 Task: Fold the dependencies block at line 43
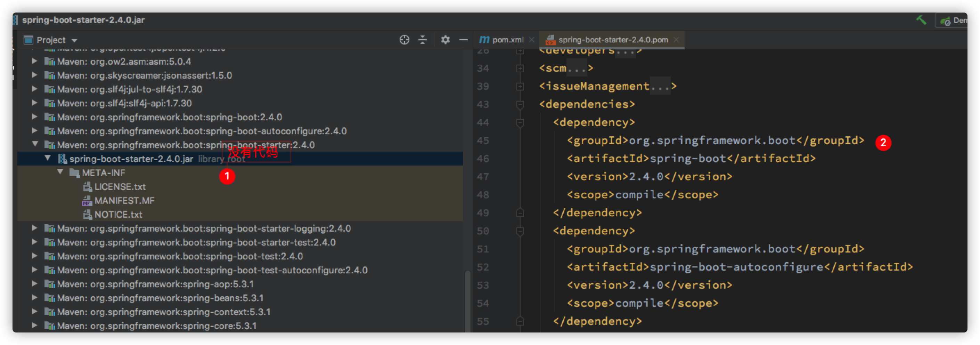(520, 104)
